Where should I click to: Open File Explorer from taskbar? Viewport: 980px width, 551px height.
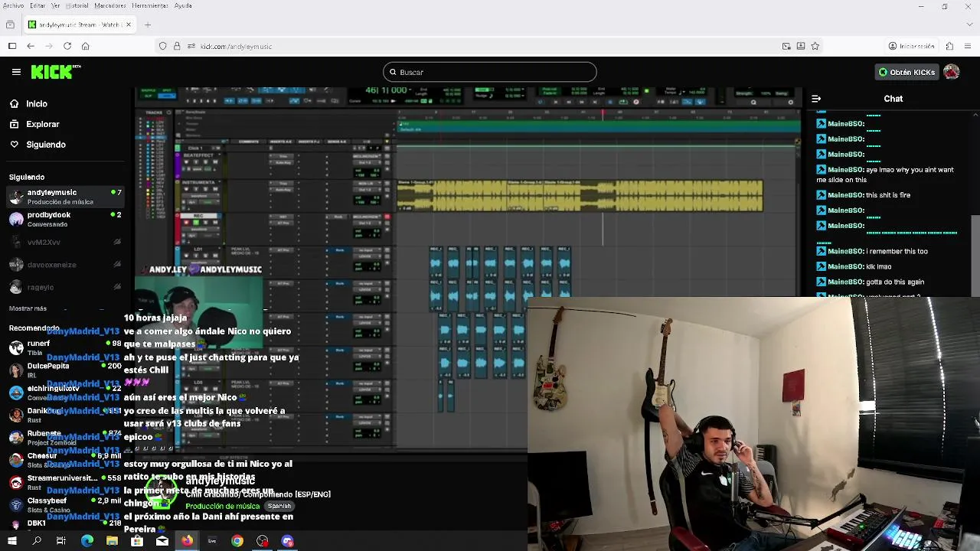tap(113, 541)
